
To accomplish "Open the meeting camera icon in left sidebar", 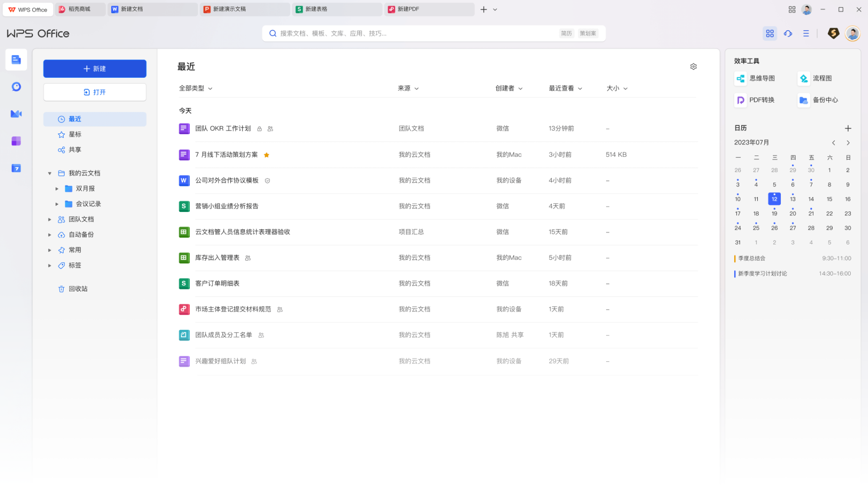I will click(16, 114).
